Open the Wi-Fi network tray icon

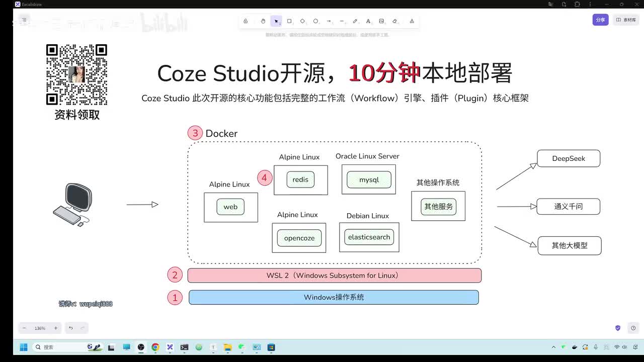click(x=617, y=347)
